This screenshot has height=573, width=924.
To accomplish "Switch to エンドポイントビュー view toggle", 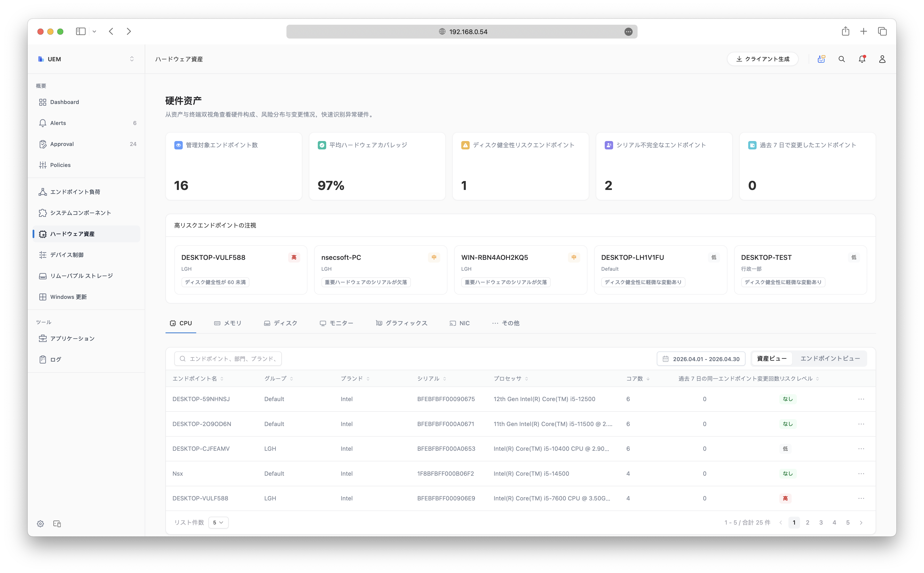I will point(830,359).
